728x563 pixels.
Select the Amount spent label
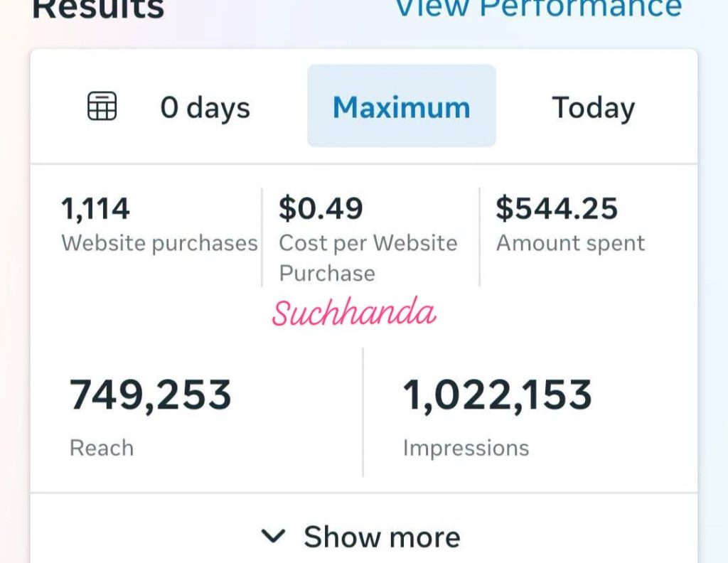(571, 243)
